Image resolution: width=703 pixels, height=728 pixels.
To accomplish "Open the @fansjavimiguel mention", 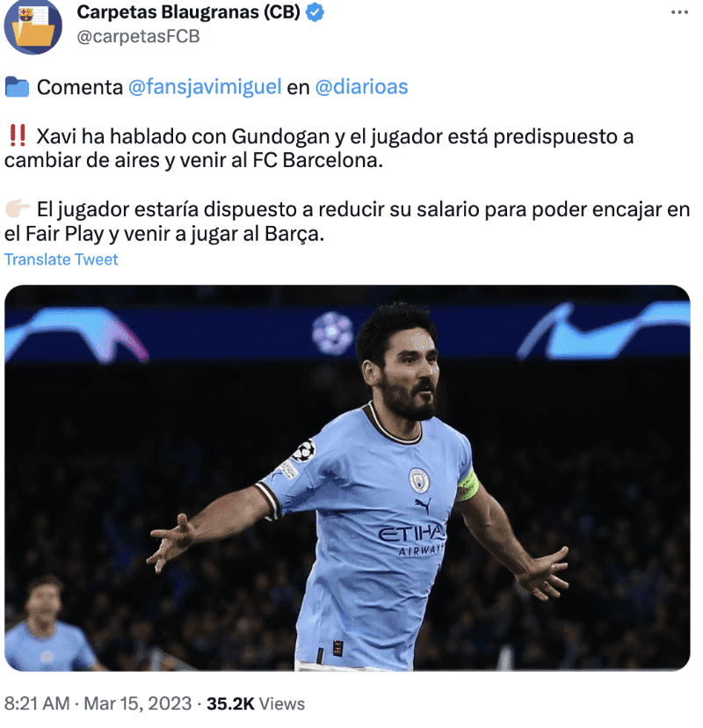I will tap(205, 87).
